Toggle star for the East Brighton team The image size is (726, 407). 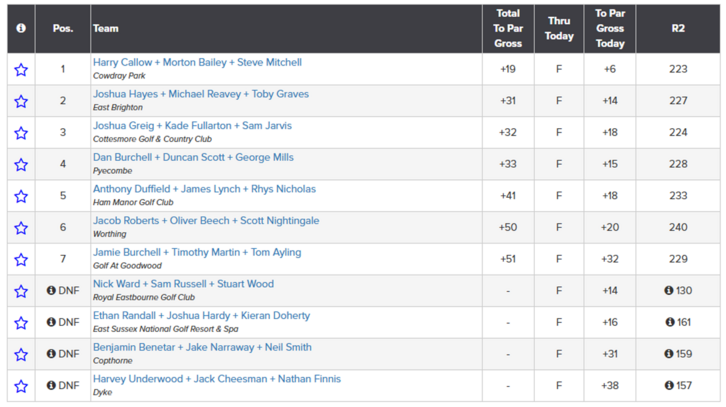21,101
